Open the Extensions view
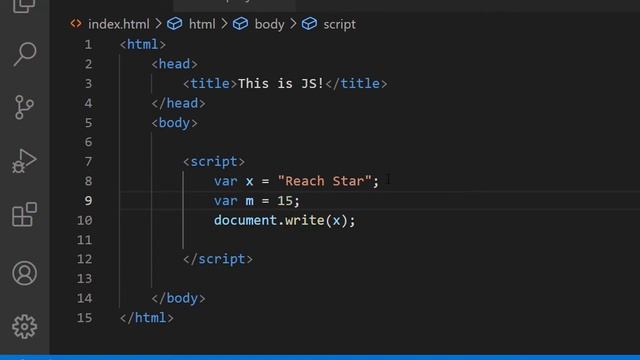 click(24, 214)
